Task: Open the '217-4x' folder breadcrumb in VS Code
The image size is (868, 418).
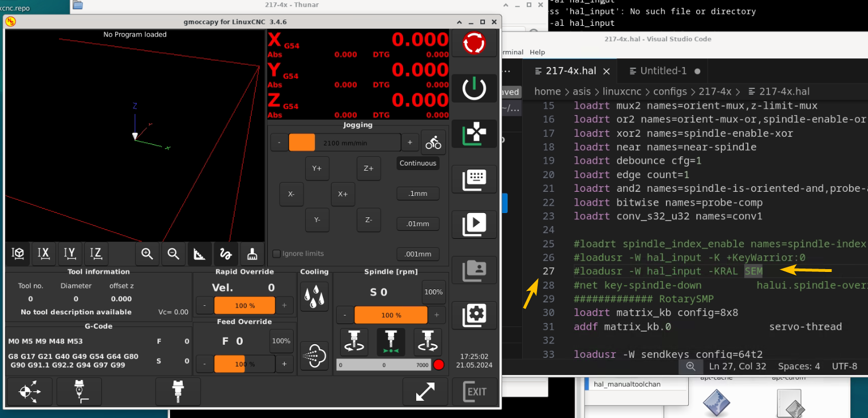Action: [715, 92]
